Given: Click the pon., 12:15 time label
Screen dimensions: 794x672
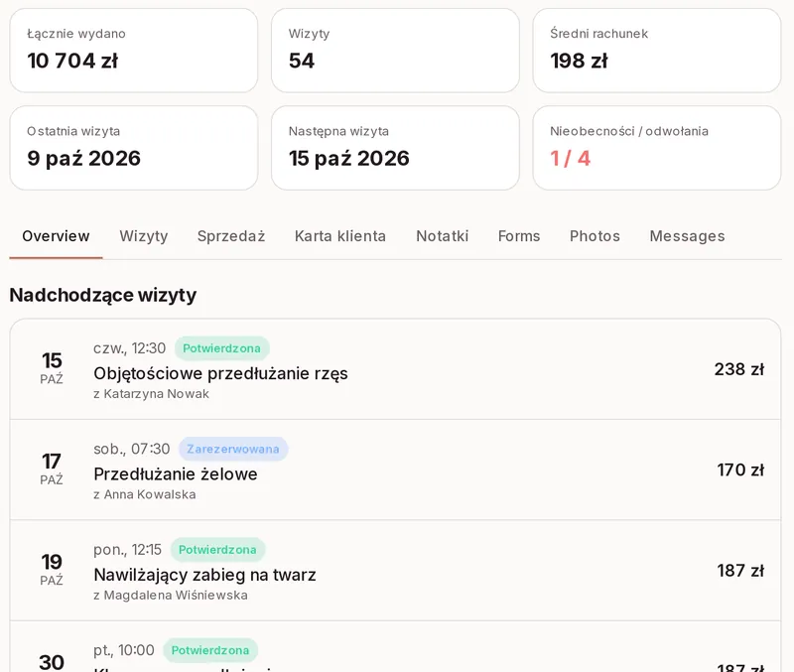Looking at the screenshot, I should coord(128,550).
